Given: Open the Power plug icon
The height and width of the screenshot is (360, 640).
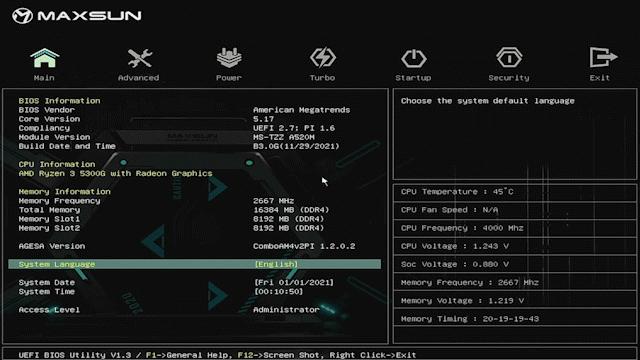Looking at the screenshot, I should pos(229,58).
